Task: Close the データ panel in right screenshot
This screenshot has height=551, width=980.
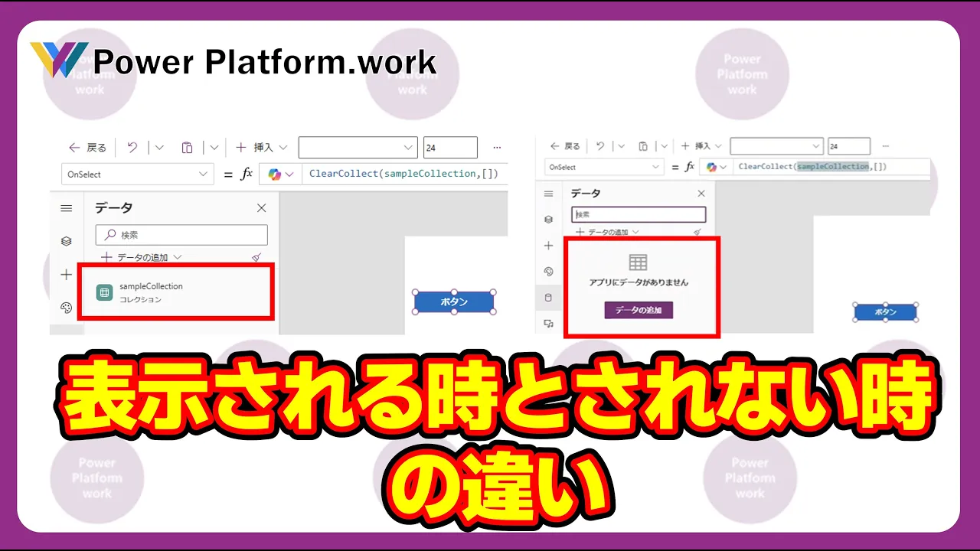Action: (x=701, y=194)
